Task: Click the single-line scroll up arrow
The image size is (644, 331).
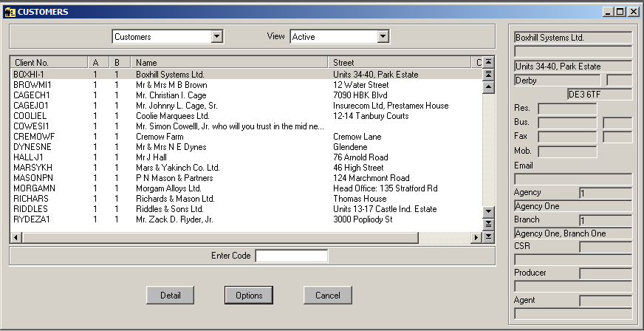Action: (x=487, y=87)
